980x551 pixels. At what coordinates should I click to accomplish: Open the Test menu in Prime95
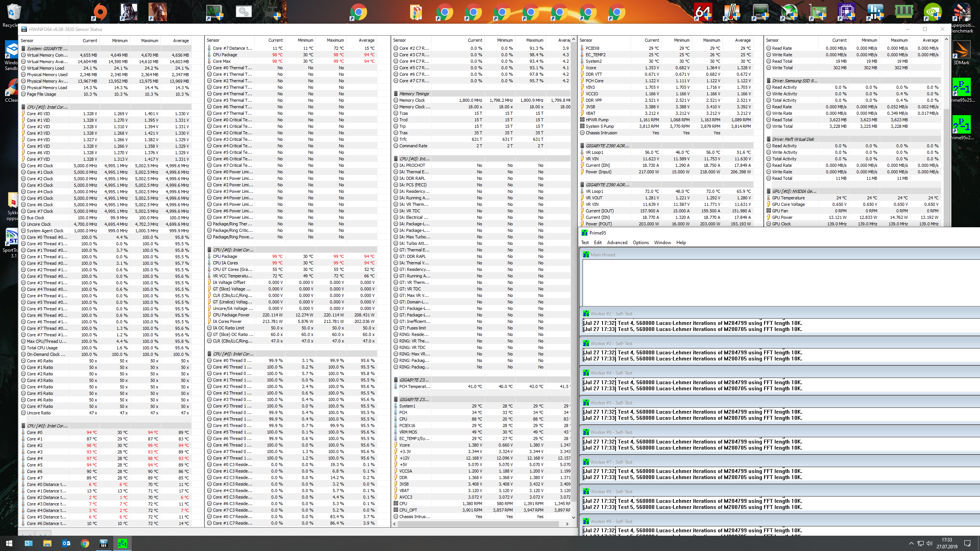coord(585,243)
